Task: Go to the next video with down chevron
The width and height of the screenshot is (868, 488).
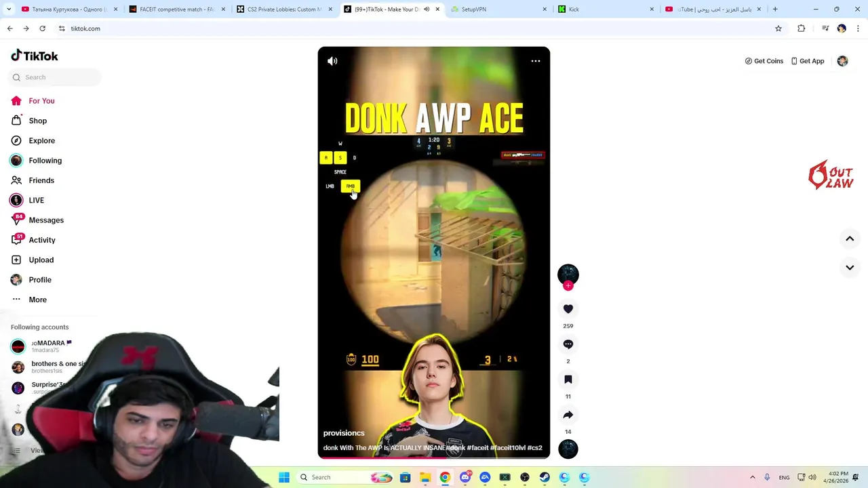Action: pos(850,268)
